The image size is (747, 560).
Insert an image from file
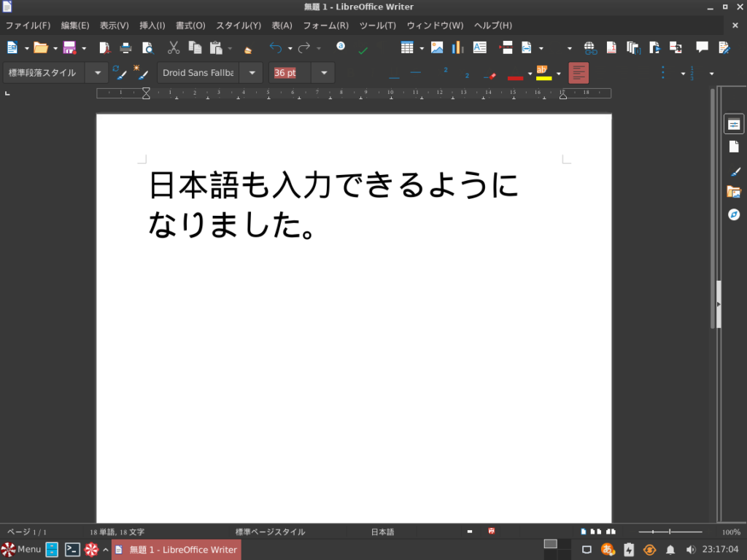438,48
